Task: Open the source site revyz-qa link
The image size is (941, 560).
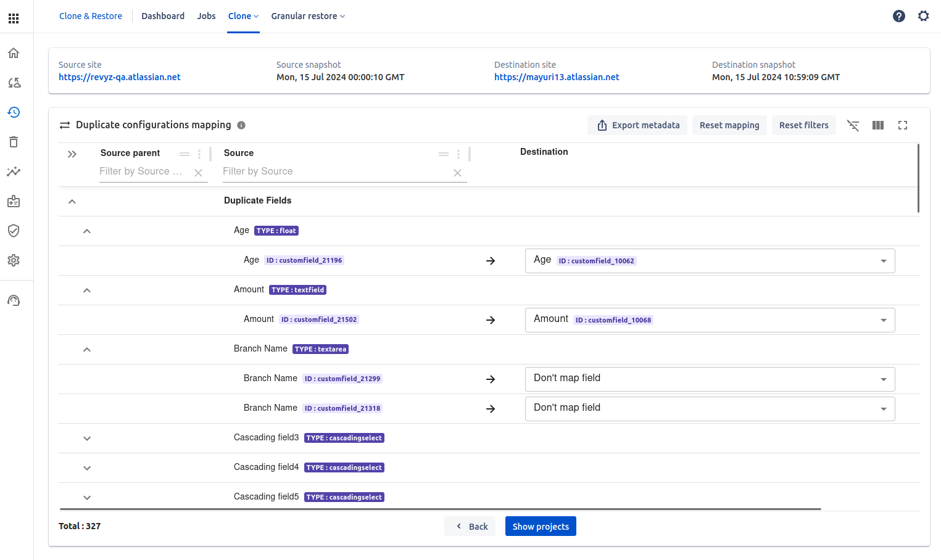Action: (x=120, y=77)
